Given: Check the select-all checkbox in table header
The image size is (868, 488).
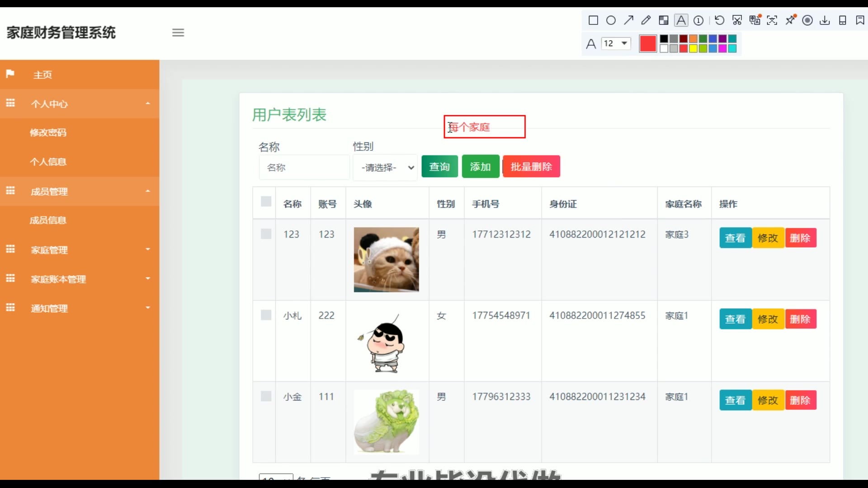Looking at the screenshot, I should [x=266, y=202].
